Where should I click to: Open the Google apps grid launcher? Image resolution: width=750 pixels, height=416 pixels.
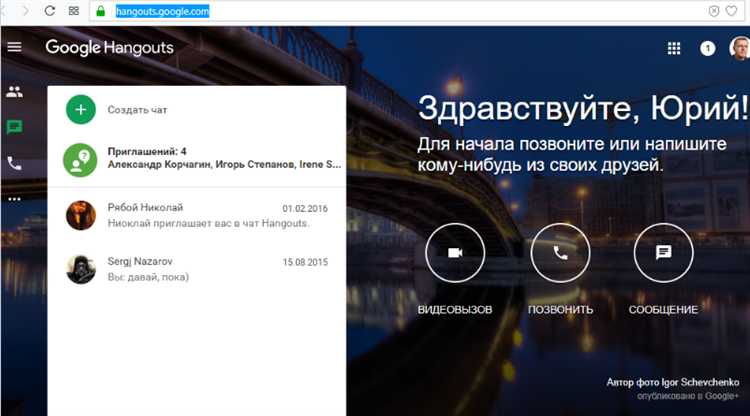click(x=674, y=48)
